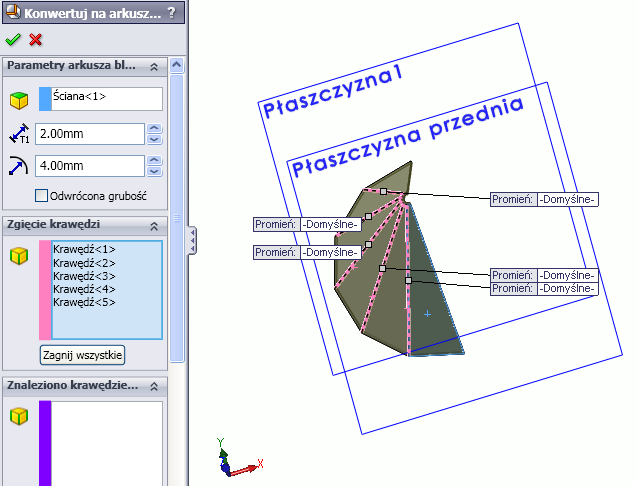Cancel with the red X icon

[36, 39]
